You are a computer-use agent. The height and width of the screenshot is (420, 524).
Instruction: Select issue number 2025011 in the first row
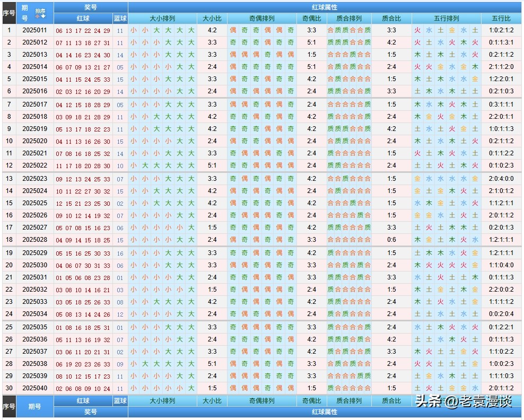[x=34, y=30]
